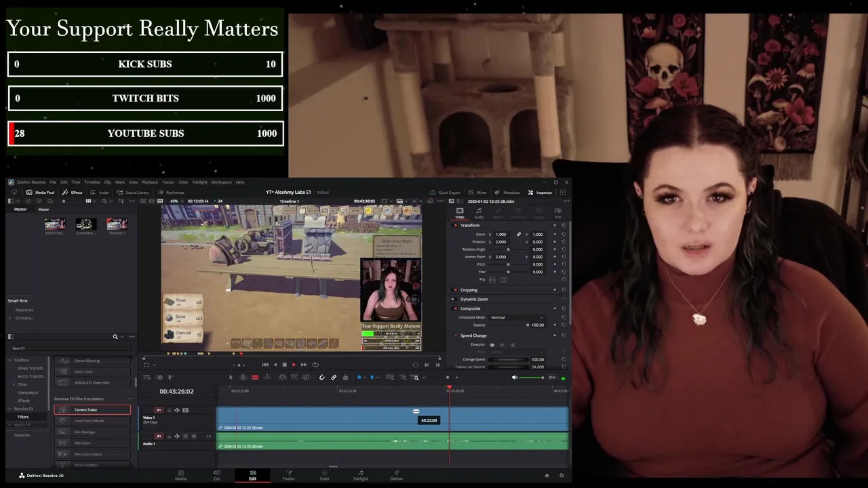Viewport: 868px width, 488px height.
Task: Toggle the Speed Change section switch
Action: [x=455, y=335]
